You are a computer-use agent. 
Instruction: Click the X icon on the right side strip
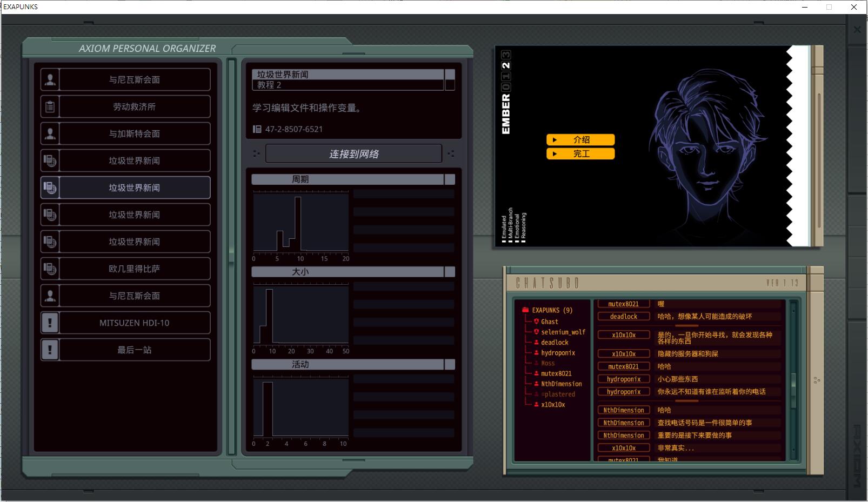click(x=857, y=30)
